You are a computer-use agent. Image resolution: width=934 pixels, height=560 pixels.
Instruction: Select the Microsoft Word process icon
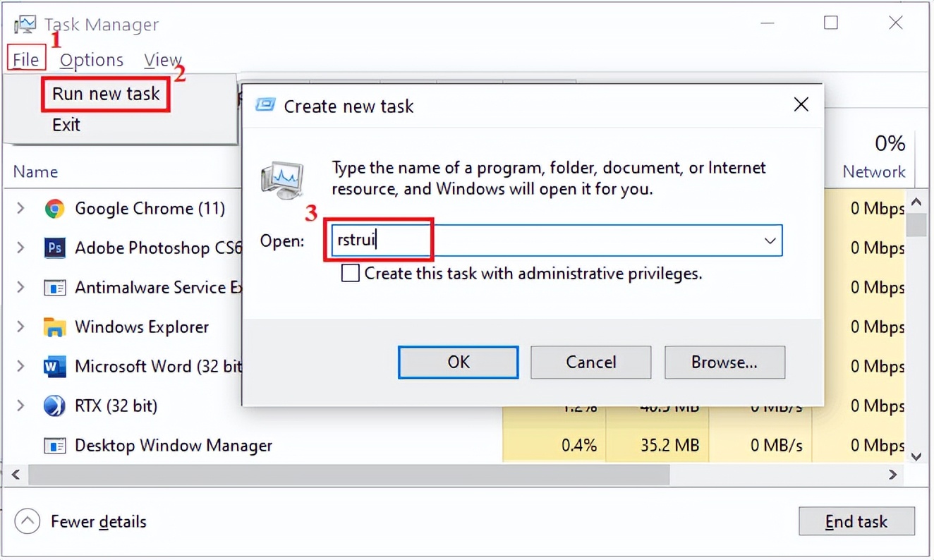point(54,367)
